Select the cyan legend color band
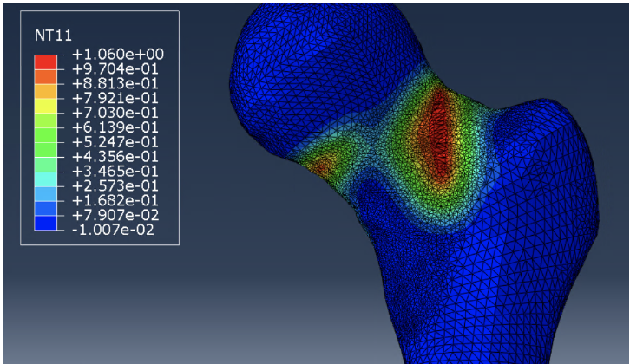 click(x=46, y=178)
